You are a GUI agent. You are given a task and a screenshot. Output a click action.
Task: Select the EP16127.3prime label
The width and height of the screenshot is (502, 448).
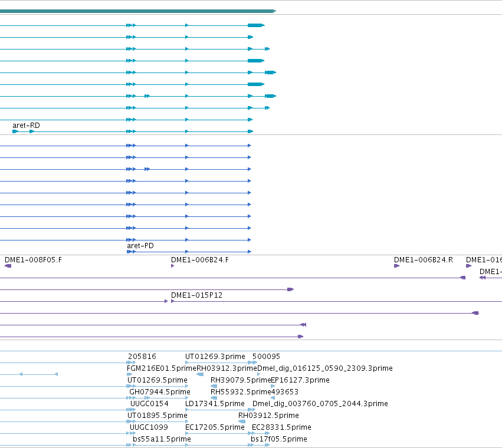coord(300,380)
